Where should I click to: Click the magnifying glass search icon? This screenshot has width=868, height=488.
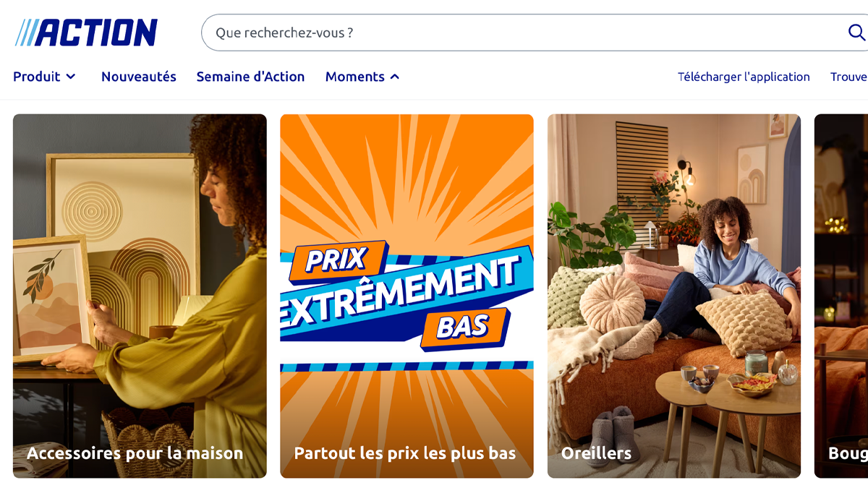click(856, 33)
